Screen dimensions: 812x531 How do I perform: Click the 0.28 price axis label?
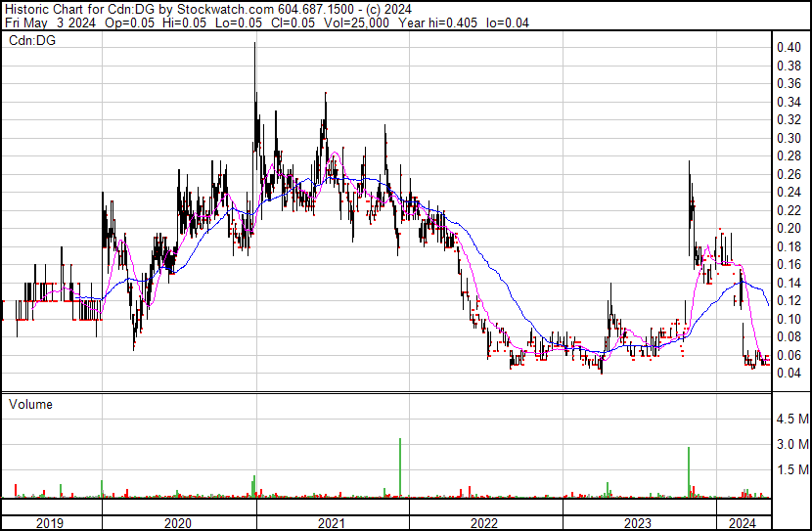pos(789,156)
